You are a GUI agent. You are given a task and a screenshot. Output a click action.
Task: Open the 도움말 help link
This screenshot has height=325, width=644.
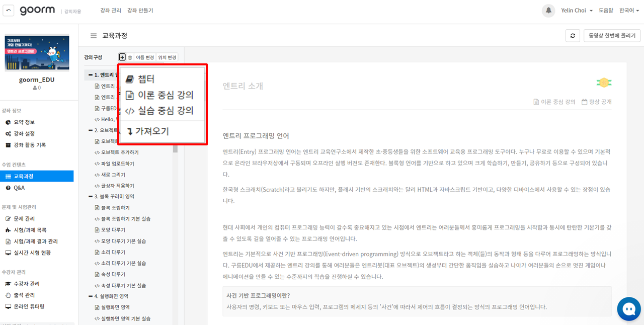coord(606,11)
